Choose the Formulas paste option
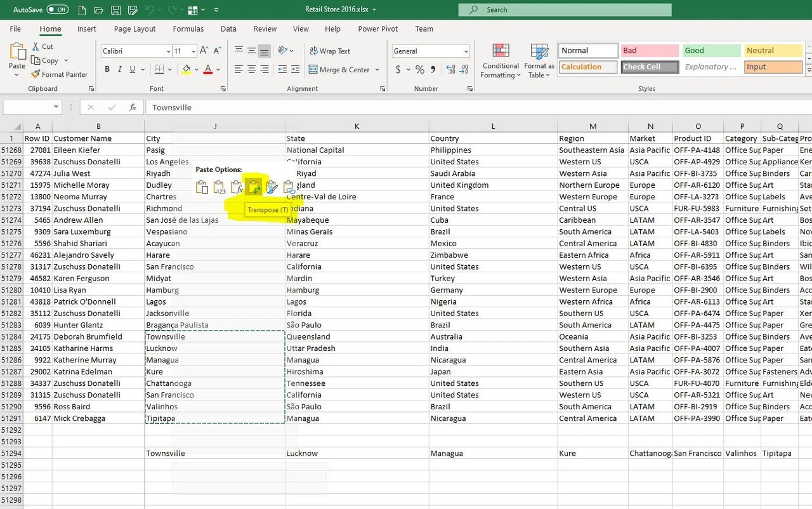Image resolution: width=812 pixels, height=509 pixels. tap(237, 187)
